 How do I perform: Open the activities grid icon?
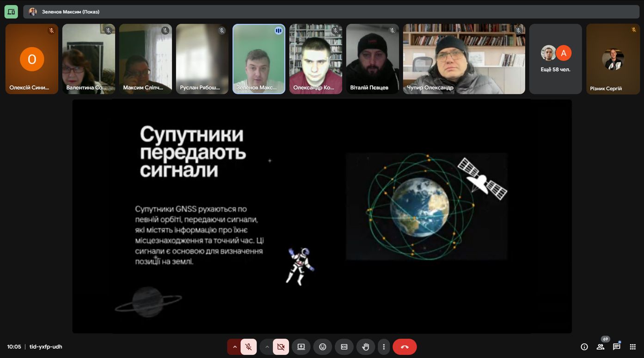click(633, 347)
